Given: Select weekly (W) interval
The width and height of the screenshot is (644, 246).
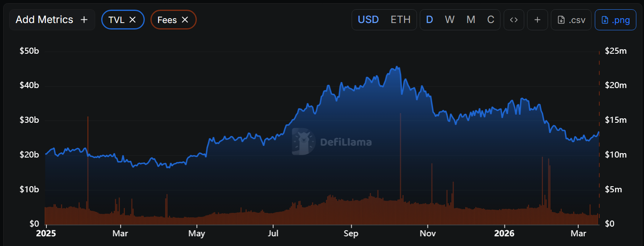Looking at the screenshot, I should [x=450, y=20].
